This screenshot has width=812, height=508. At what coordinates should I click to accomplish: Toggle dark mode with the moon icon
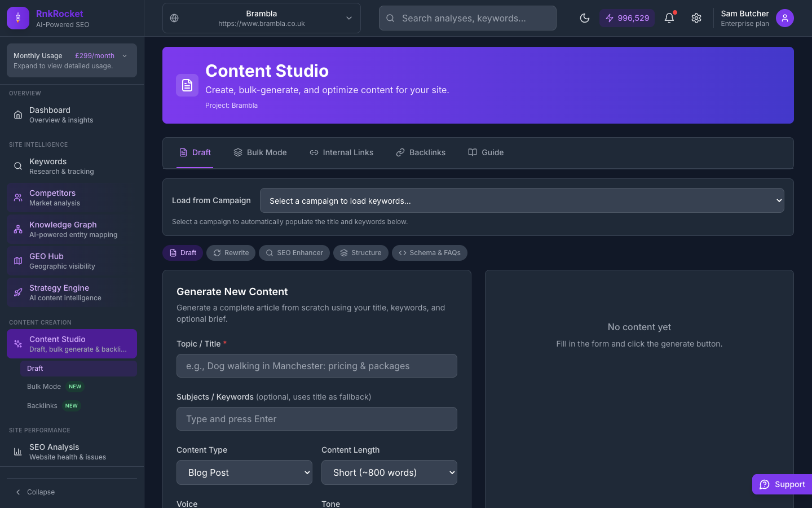[585, 18]
